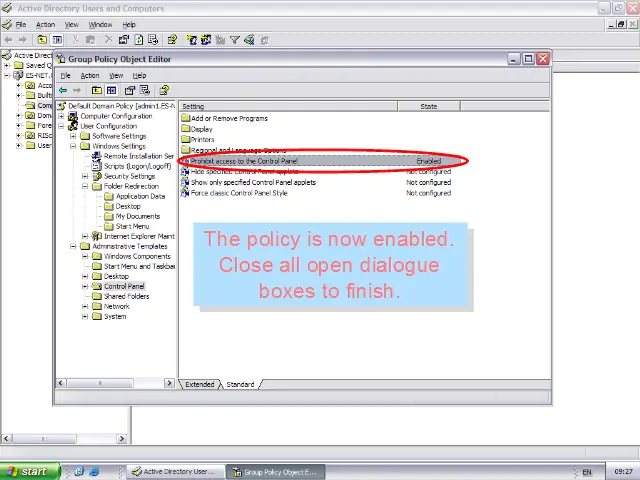Screen dimensions: 640x480
Task: Click the Up One Level folder icon in Group Policy Editor
Action: (97, 90)
